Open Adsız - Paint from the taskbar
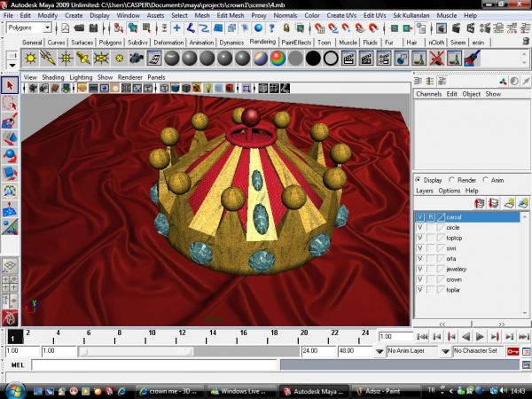The image size is (532, 399). pos(384,391)
